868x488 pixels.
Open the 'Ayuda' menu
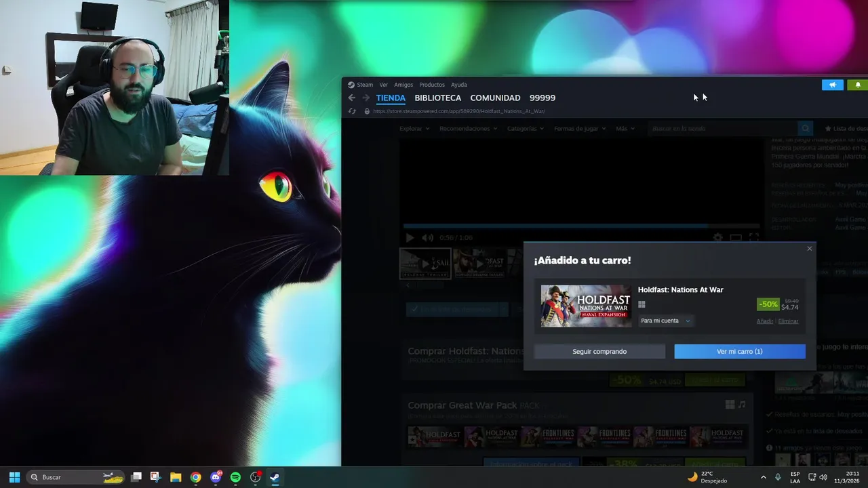[459, 85]
